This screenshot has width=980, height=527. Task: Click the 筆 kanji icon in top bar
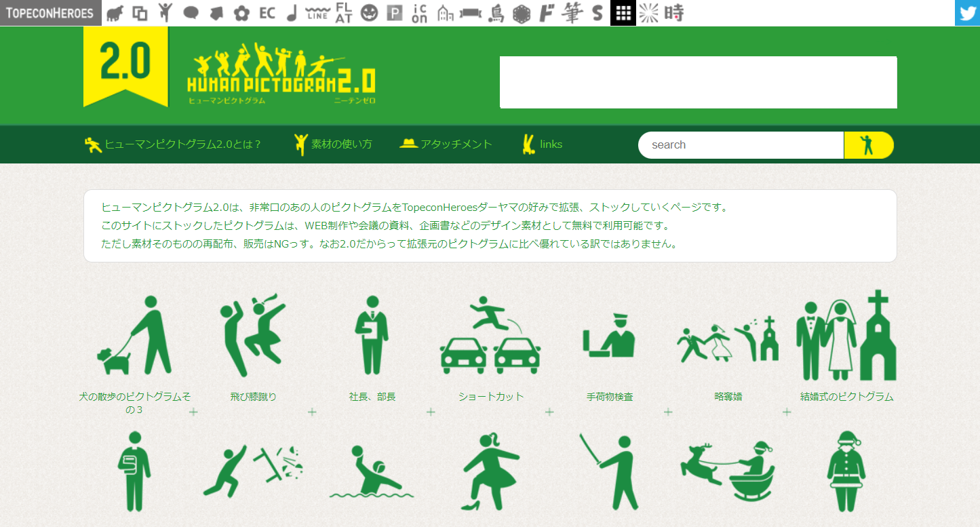pos(572,13)
